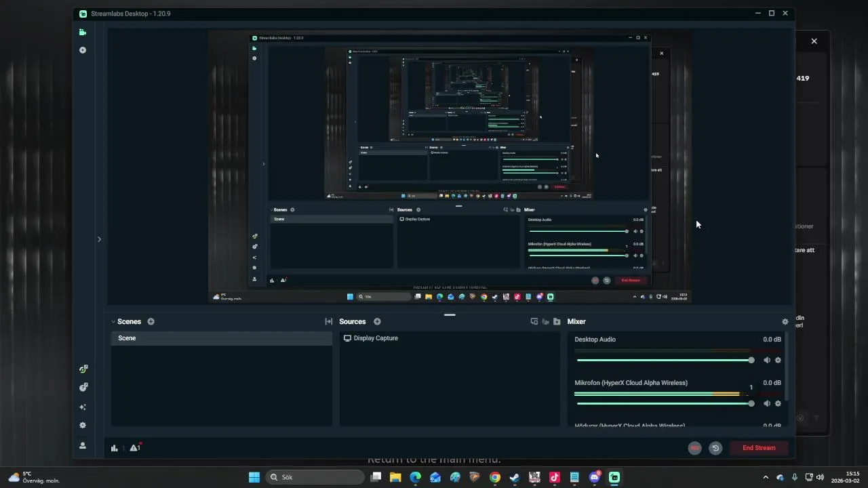Open Steam from the taskbar
This screenshot has width=868, height=488.
click(x=515, y=477)
